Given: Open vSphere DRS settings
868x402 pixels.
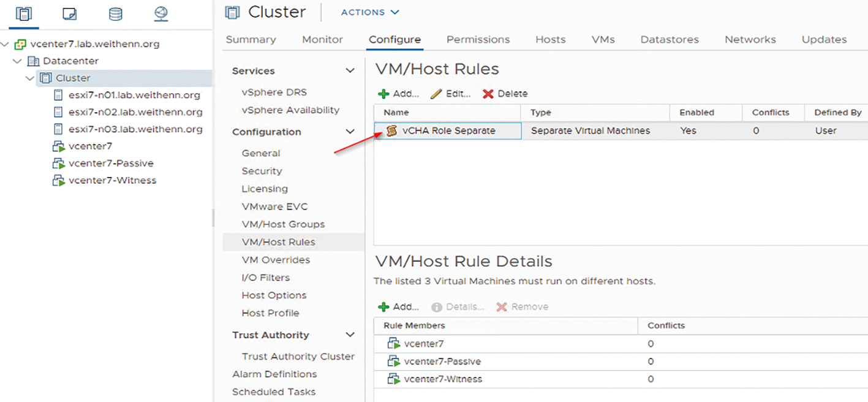Looking at the screenshot, I should pyautogui.click(x=274, y=93).
